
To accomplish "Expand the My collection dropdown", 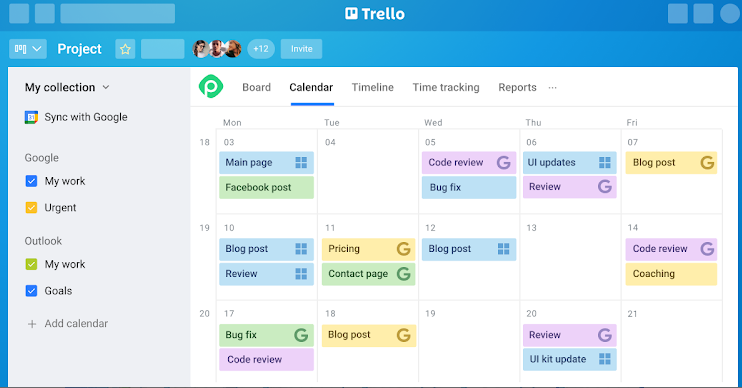I will [x=67, y=88].
